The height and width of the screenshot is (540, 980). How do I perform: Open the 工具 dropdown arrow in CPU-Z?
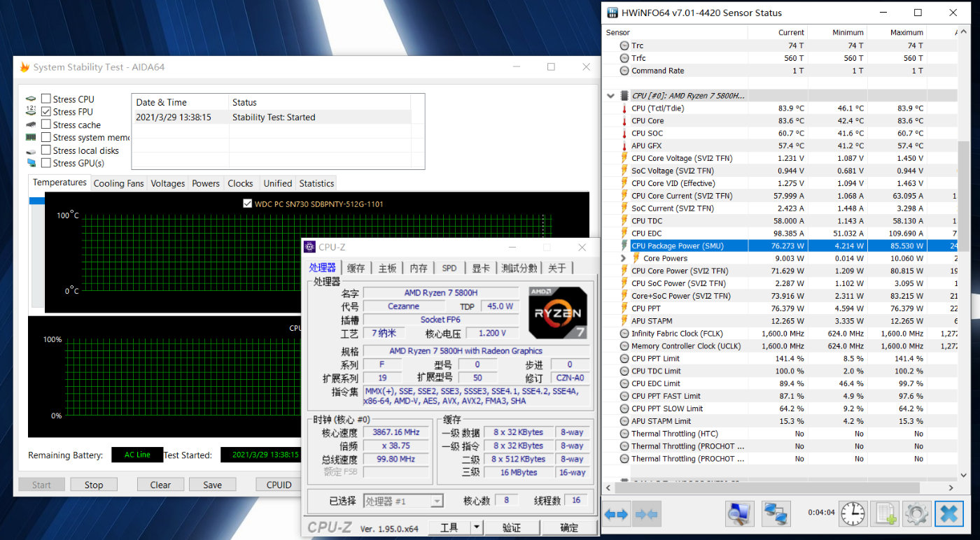click(476, 527)
